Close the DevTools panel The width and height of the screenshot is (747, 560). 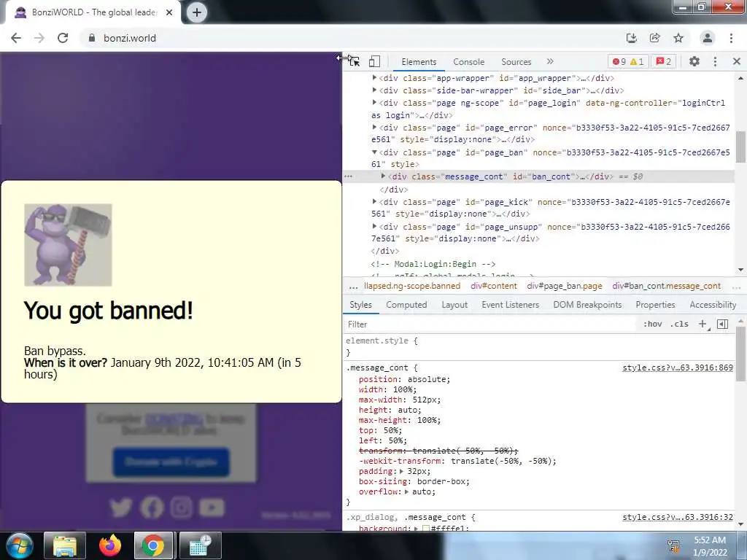(737, 61)
